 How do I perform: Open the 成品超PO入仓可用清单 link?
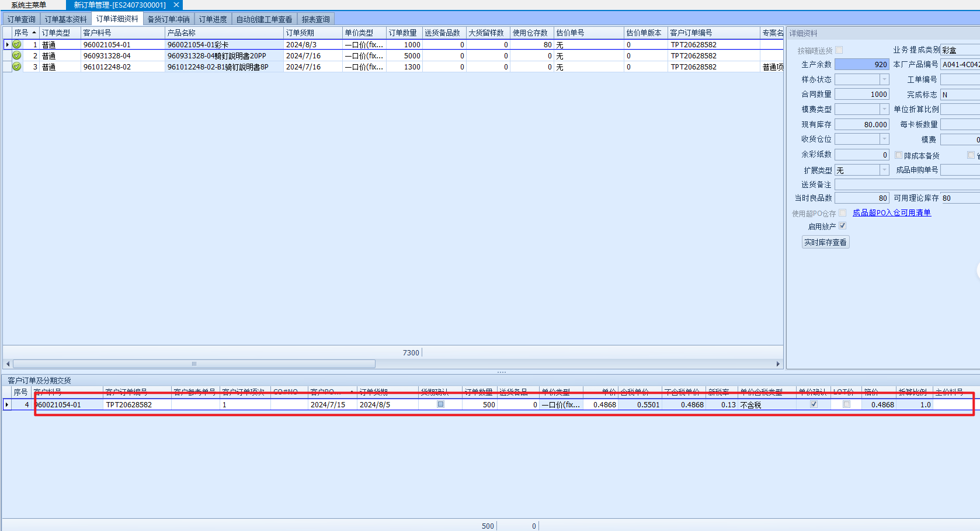892,212
